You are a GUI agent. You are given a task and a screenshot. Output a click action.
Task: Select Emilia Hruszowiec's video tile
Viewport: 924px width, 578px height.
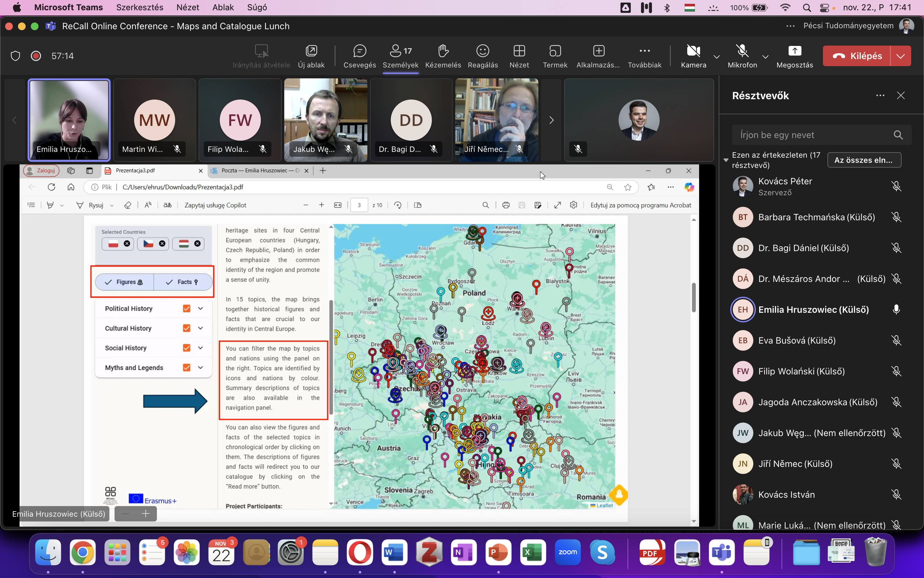pyautogui.click(x=69, y=120)
